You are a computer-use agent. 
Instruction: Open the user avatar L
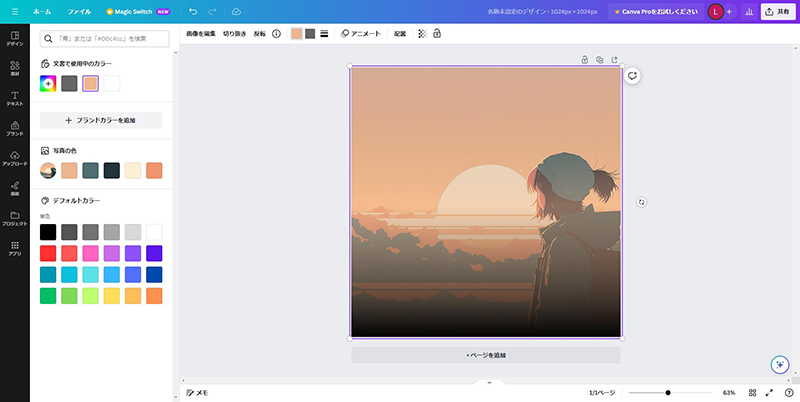(x=715, y=12)
